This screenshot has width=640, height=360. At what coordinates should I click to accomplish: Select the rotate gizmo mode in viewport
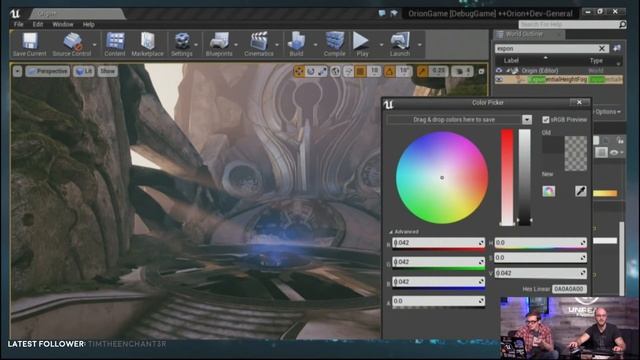tap(311, 71)
